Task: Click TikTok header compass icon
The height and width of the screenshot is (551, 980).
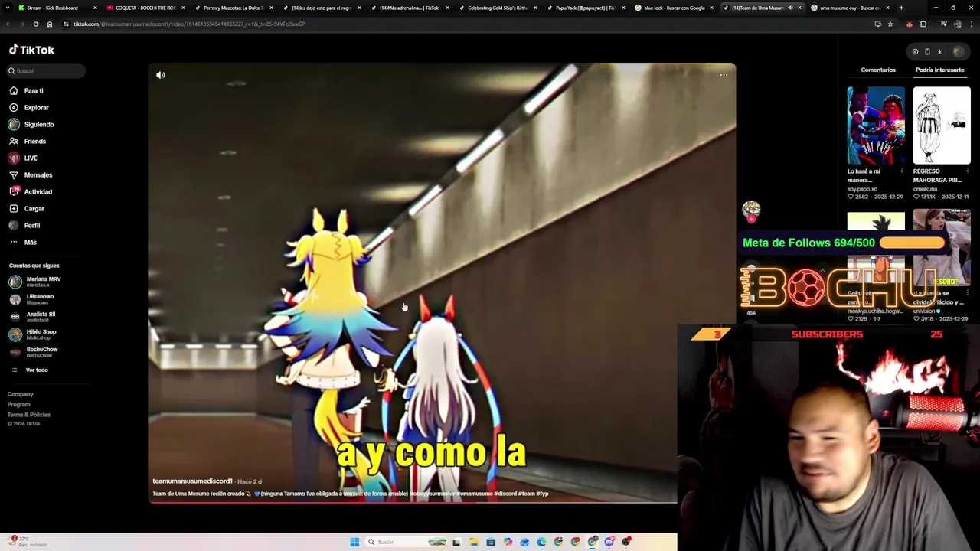Action: click(x=915, y=52)
